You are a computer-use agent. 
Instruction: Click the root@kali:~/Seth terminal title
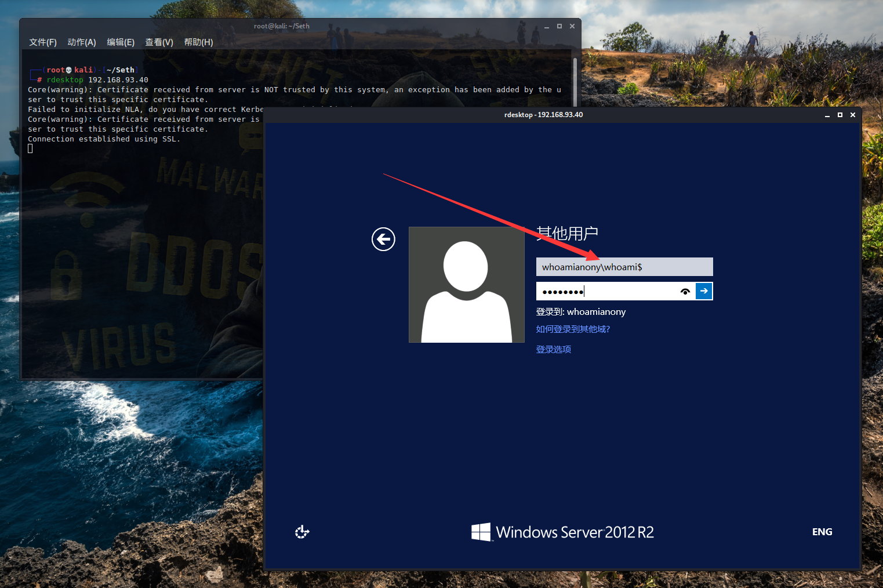tap(282, 26)
